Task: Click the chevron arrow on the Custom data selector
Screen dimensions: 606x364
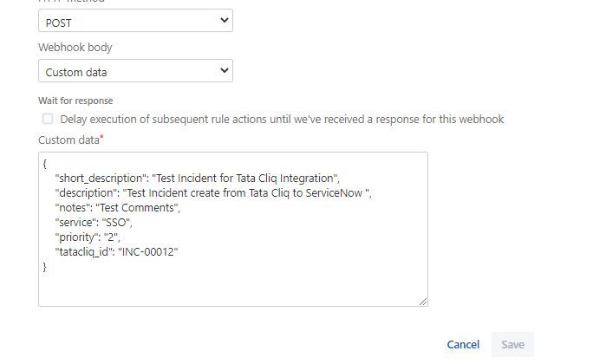Action: coord(225,70)
